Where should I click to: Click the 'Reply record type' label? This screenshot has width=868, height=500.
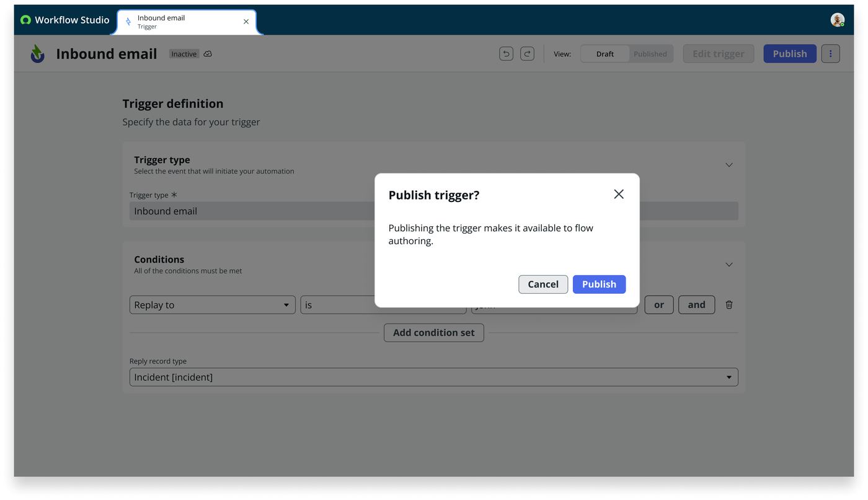click(x=158, y=361)
